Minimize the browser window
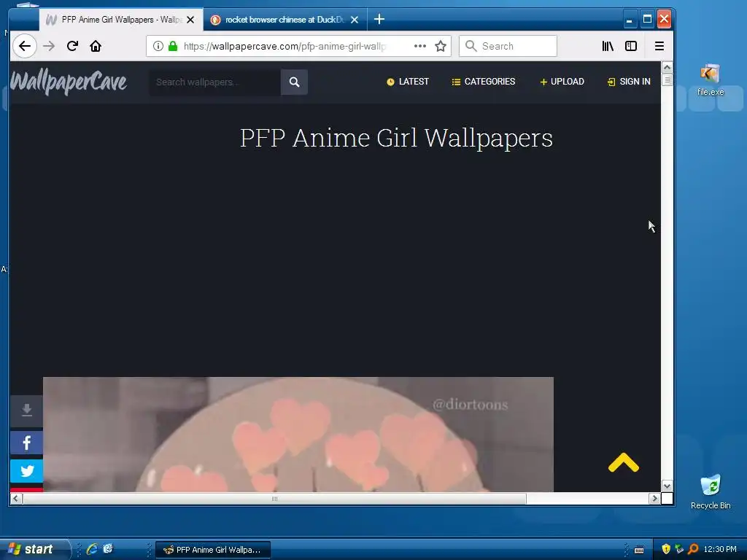 coord(629,20)
